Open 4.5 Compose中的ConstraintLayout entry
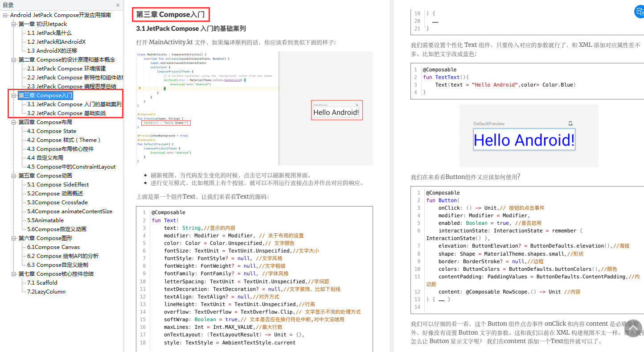Viewport: 644px width, 352px height. point(71,167)
